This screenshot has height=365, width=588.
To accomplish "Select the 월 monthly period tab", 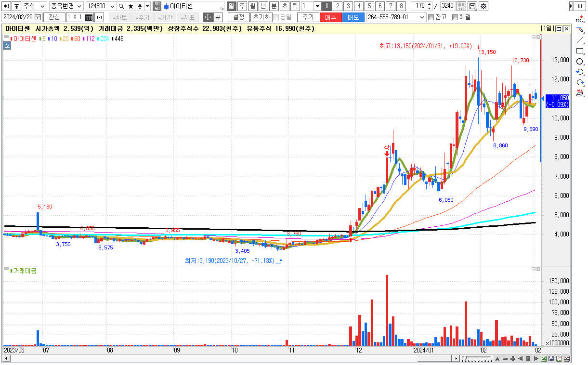I will (x=252, y=6).
